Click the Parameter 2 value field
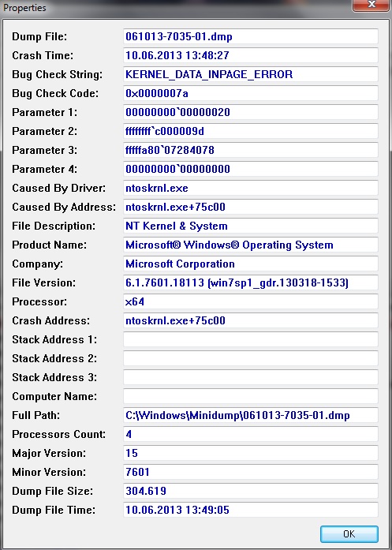The width and height of the screenshot is (392, 550). pos(251,131)
